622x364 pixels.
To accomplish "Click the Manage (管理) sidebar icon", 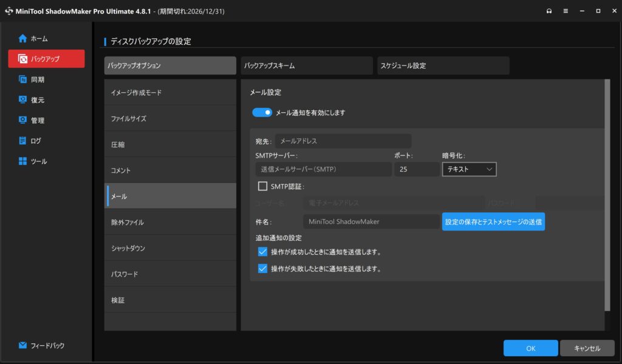I will click(x=22, y=120).
